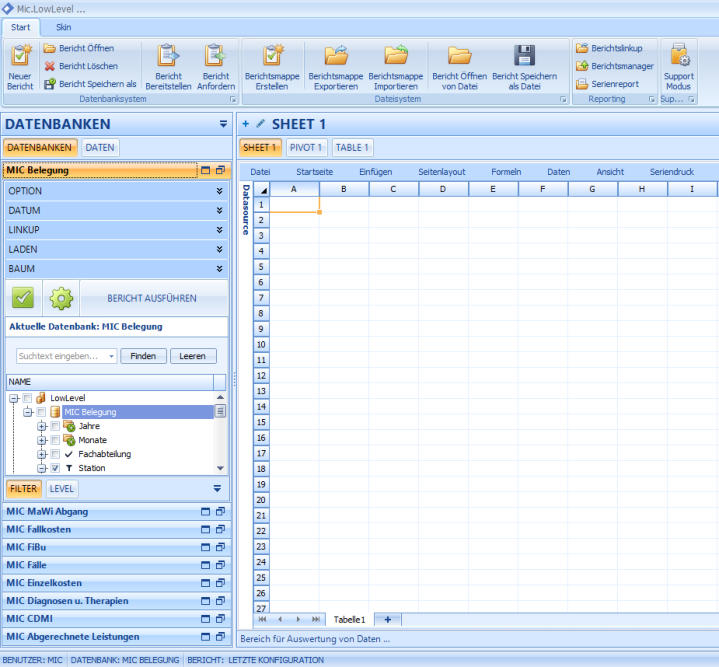Image resolution: width=719 pixels, height=667 pixels.
Task: Expand the Monate tree node
Action: pos(42,440)
